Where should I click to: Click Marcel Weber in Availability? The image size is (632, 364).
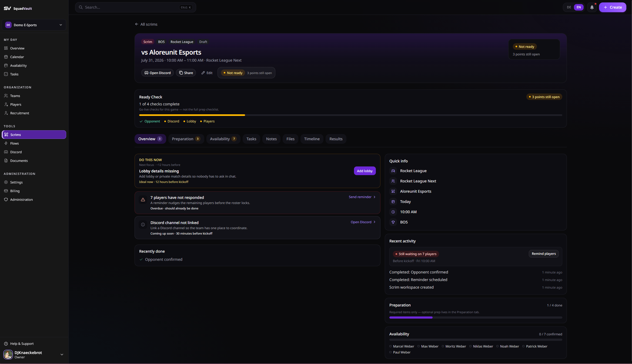(402, 346)
